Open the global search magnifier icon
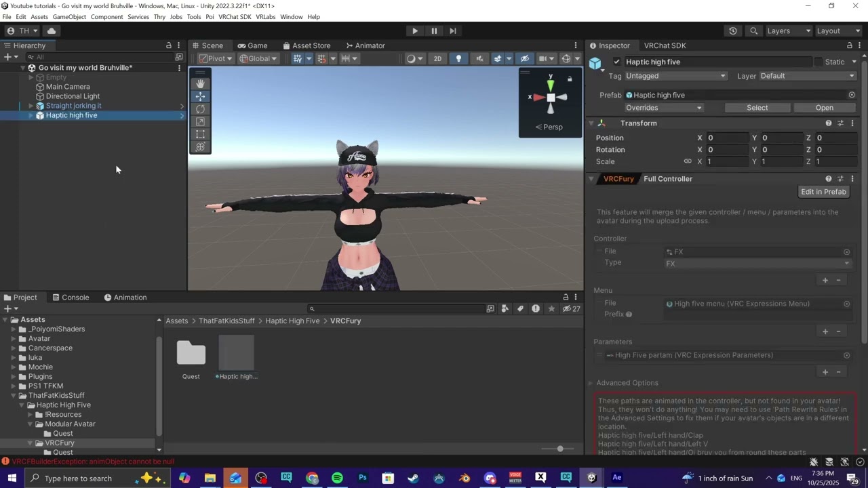Image resolution: width=868 pixels, height=488 pixels. click(754, 30)
